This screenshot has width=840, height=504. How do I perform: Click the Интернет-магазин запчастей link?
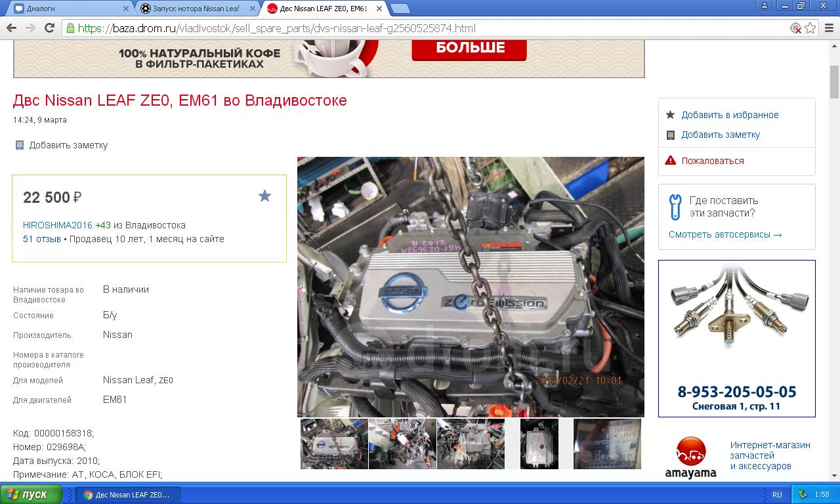(x=770, y=455)
